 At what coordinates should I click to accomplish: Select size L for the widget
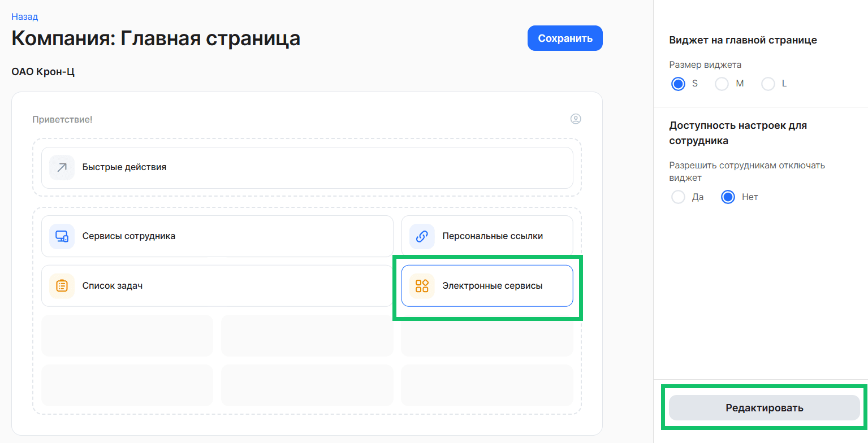coord(768,84)
